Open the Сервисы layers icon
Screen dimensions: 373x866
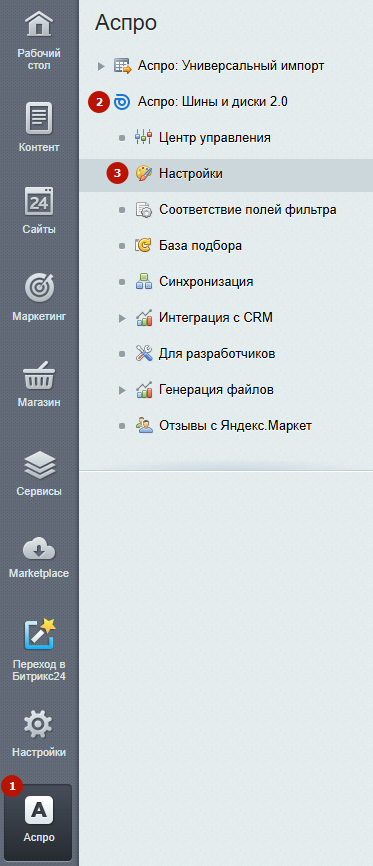(x=39, y=465)
